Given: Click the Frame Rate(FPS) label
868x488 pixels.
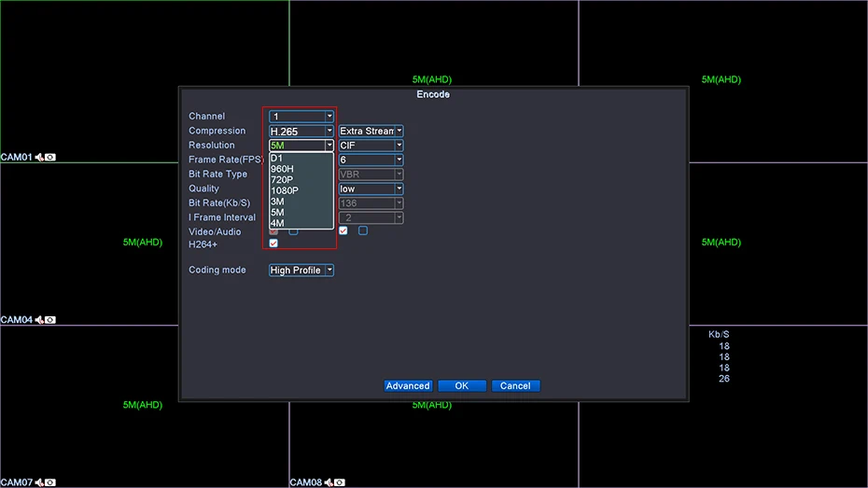Looking at the screenshot, I should point(226,160).
